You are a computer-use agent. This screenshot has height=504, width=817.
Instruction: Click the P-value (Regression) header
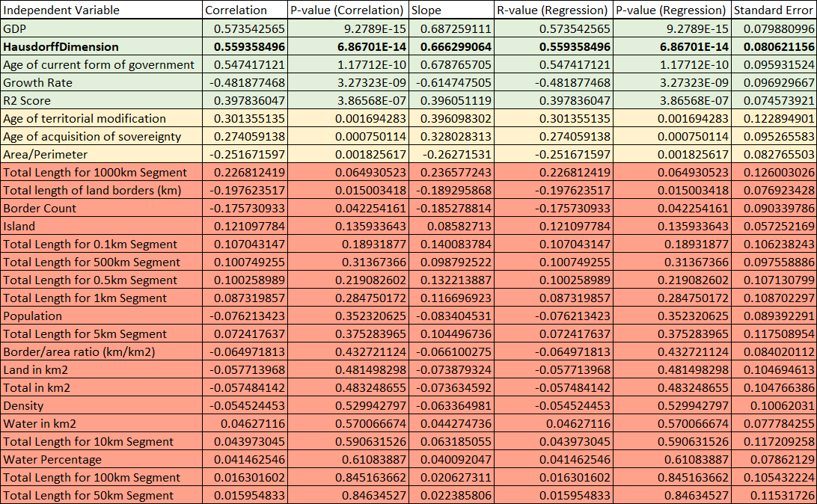point(670,10)
